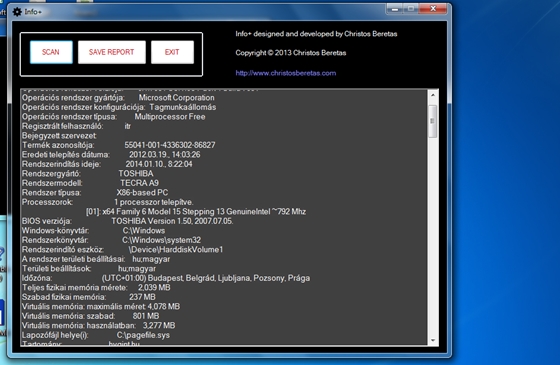Click the label "Regisztrált felhasználó:"

pyautogui.click(x=62, y=126)
